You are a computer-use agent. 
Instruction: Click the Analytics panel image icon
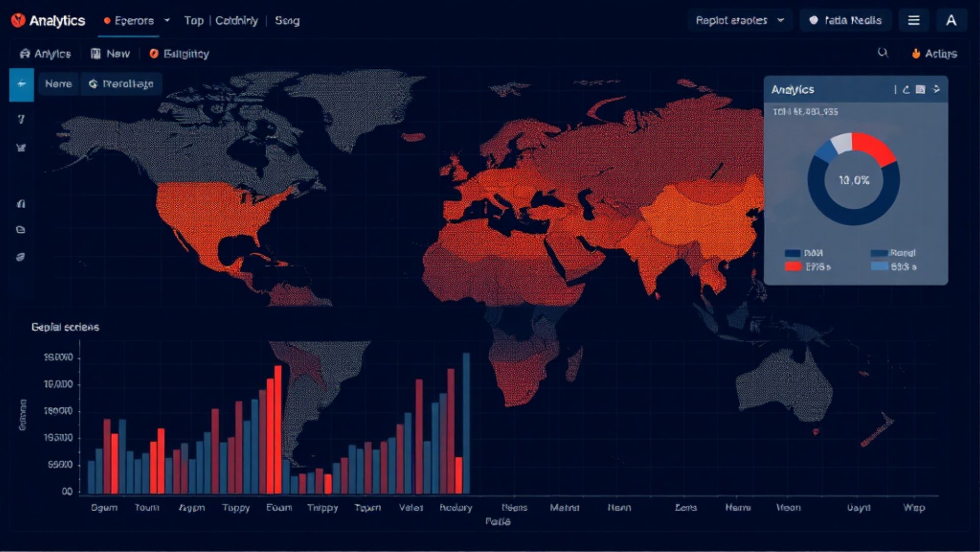click(x=920, y=90)
